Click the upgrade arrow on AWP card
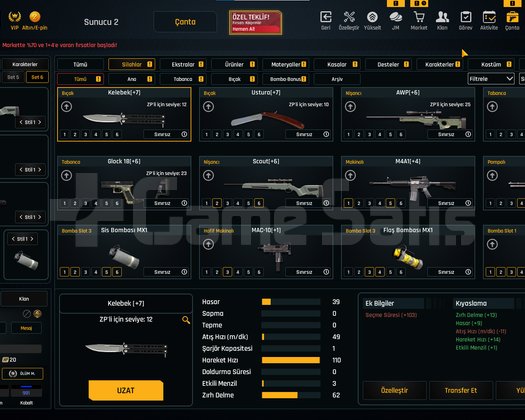Viewport: 525px width, 420px height. click(351, 107)
